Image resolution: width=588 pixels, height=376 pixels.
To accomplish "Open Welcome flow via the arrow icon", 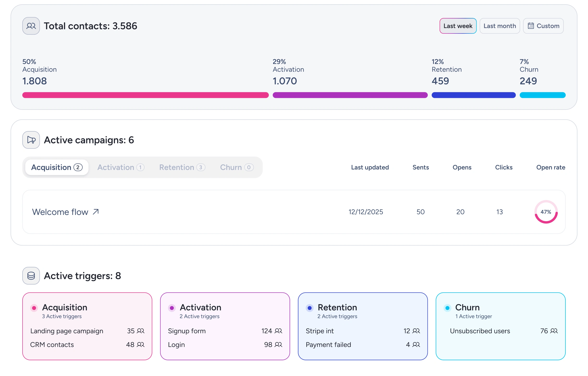I will click(96, 212).
